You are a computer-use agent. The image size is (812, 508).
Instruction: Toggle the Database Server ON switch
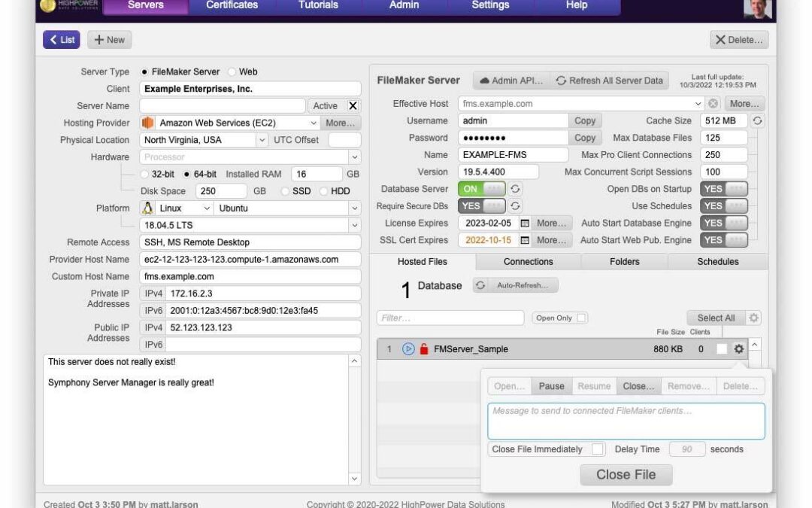(482, 189)
